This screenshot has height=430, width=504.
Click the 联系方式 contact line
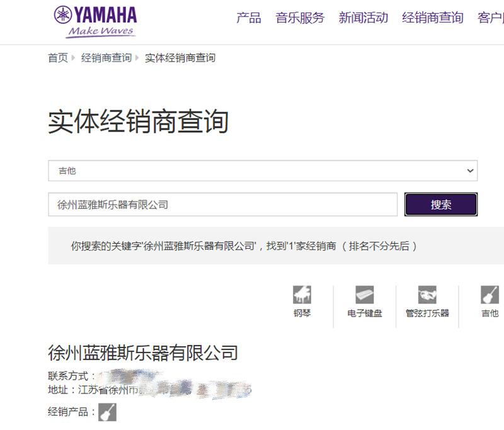(x=105, y=376)
